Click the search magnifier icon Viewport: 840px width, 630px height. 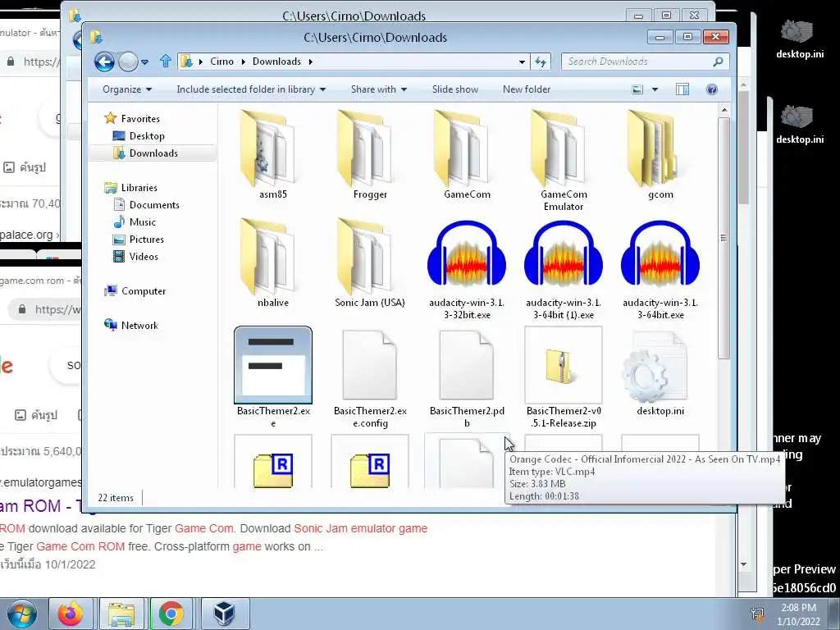718,62
